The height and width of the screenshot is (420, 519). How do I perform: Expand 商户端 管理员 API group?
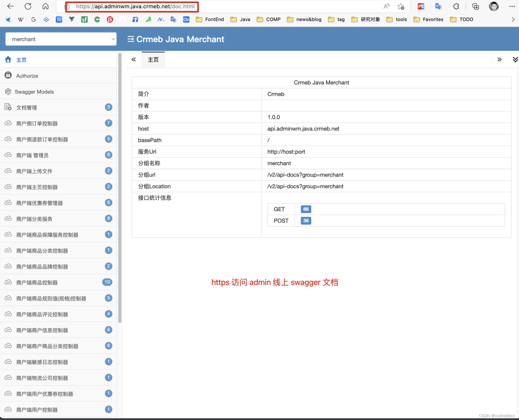click(x=58, y=155)
